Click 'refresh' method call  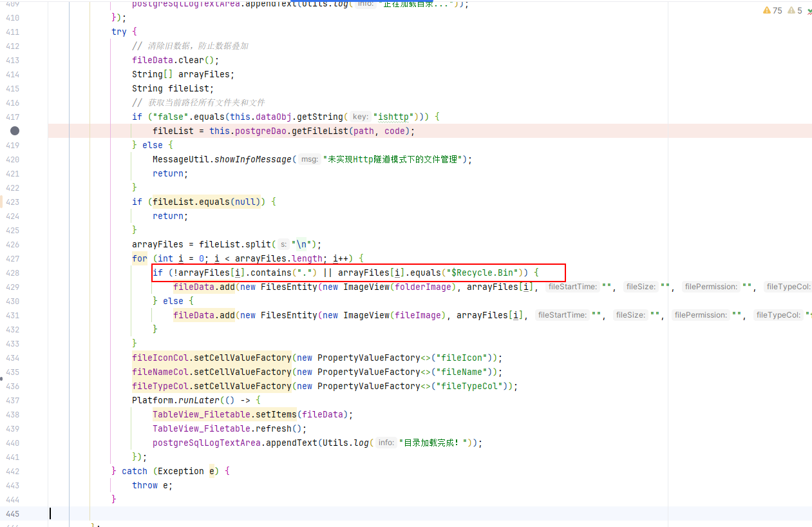(x=274, y=428)
